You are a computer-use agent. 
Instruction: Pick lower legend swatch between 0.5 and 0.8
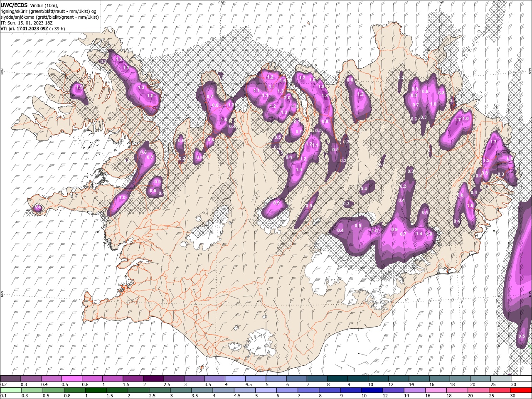[54, 390]
